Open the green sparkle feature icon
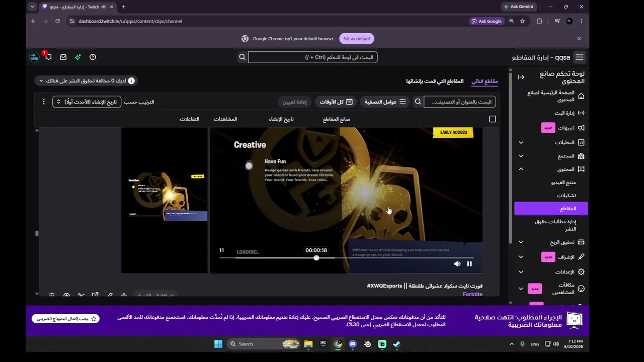 [78, 57]
